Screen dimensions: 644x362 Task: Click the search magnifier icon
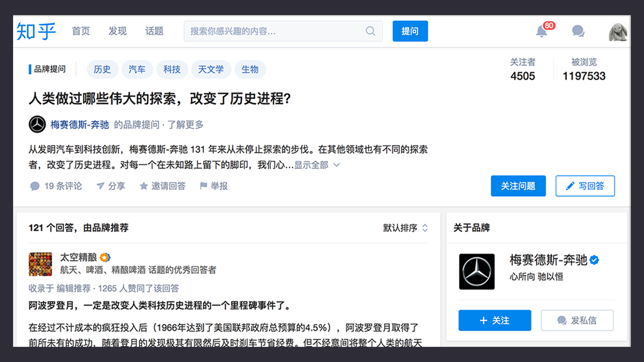[x=370, y=31]
